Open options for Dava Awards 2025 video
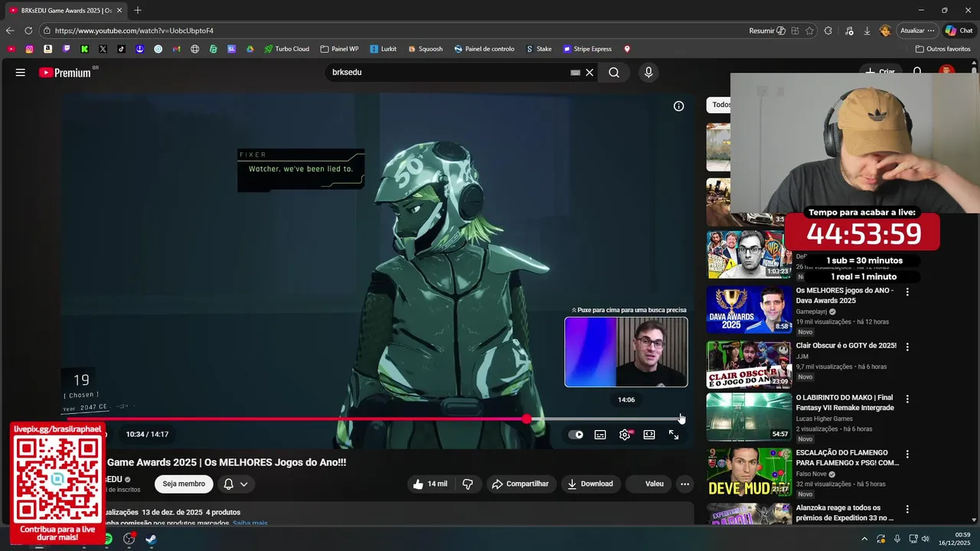Screen dimensions: 980x551 click(x=907, y=292)
